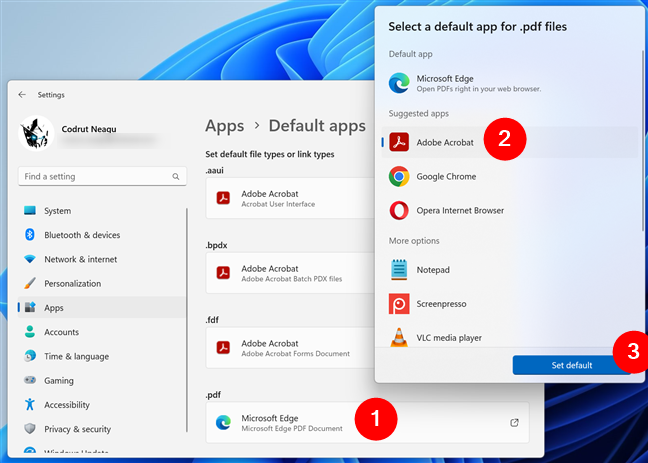Screen dimensions: 648x463
Task: Open Bluetooth & devices settings
Action: (102, 235)
